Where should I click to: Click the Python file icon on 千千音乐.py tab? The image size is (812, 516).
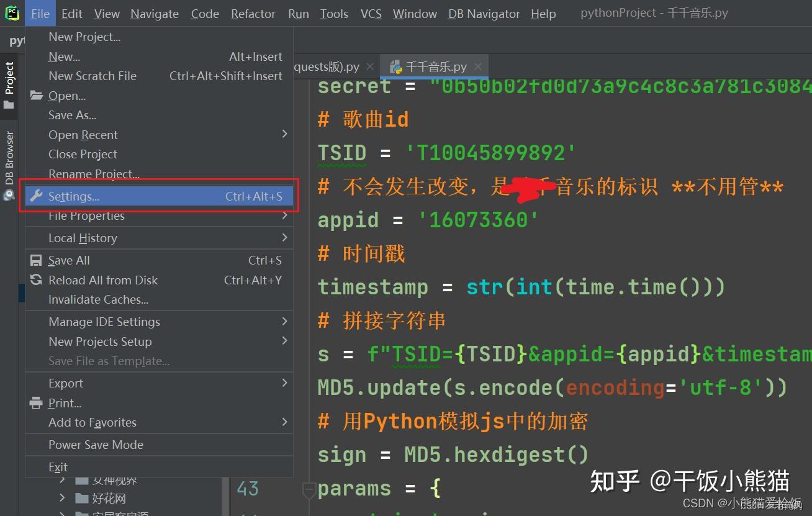[395, 66]
